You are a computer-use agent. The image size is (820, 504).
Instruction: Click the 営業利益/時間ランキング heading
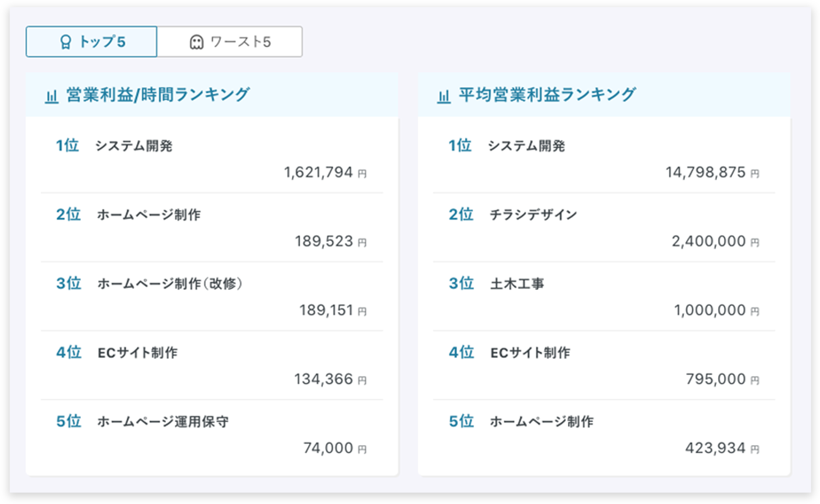158,95
